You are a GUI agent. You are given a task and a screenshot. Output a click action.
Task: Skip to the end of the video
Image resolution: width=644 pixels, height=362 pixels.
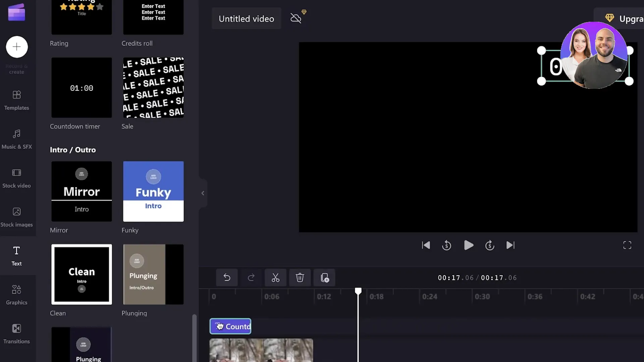tap(511, 245)
